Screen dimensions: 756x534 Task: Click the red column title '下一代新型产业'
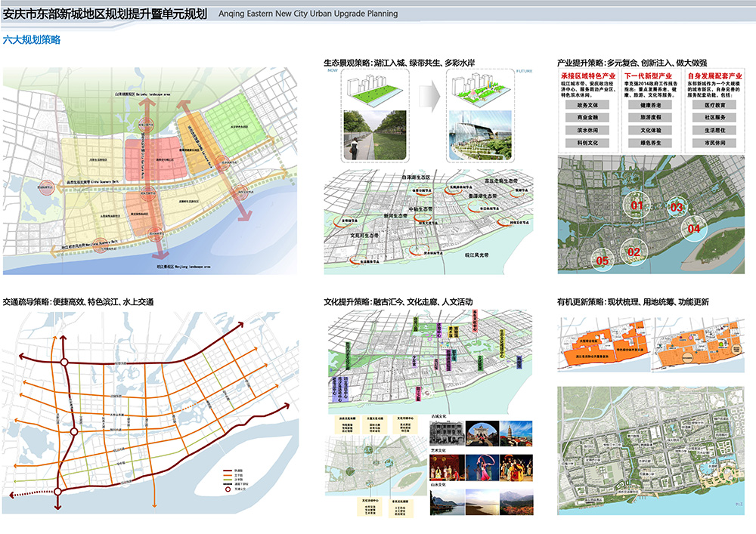pos(648,76)
